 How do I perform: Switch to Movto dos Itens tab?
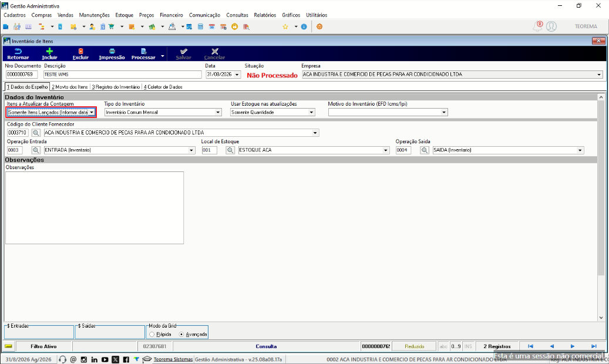pyautogui.click(x=70, y=87)
